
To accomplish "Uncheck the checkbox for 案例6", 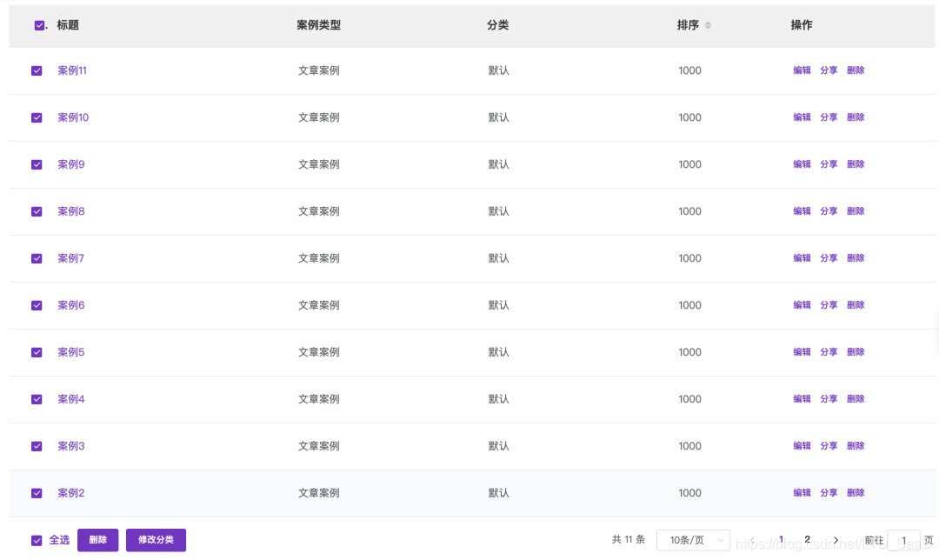I will click(x=37, y=305).
